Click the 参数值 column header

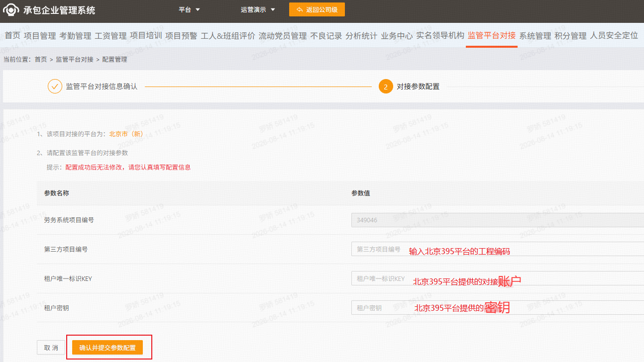pos(360,193)
